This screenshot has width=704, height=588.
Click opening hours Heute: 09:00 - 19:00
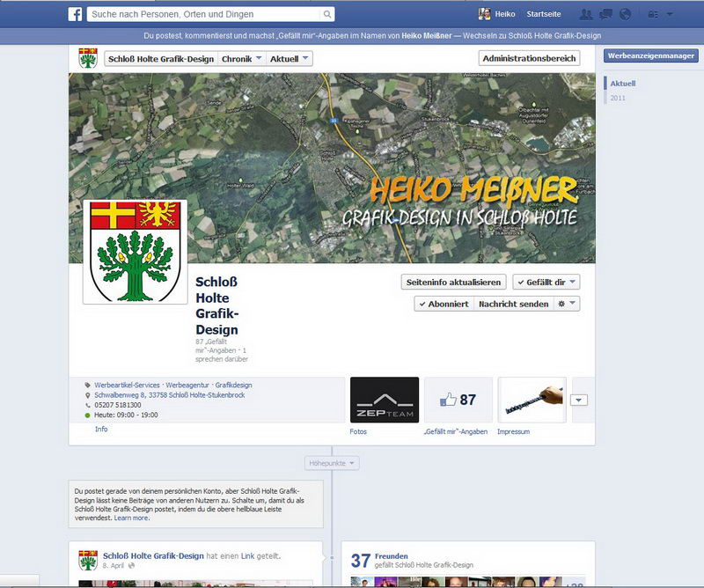click(x=126, y=415)
